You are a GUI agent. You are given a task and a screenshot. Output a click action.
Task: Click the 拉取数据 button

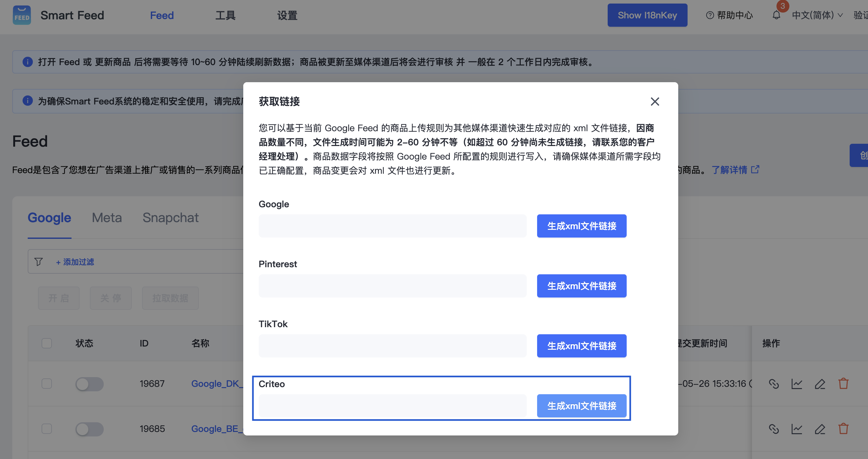[x=170, y=298]
